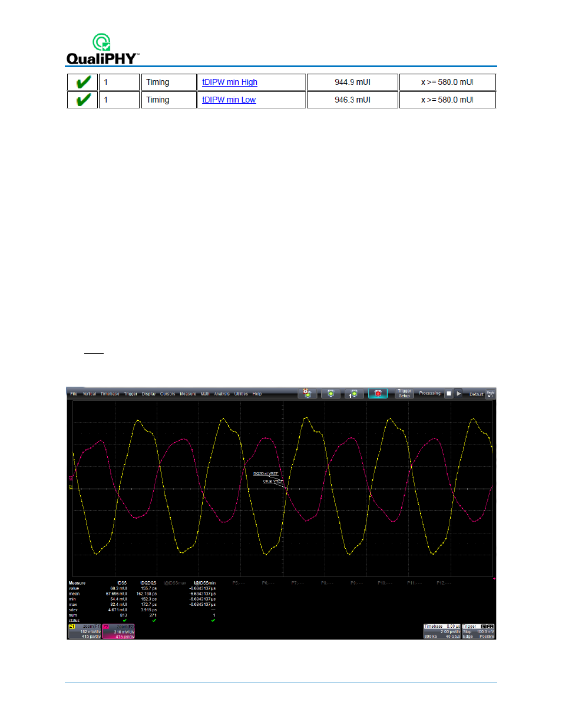
Task: Click the tDQDQS measurement column header
Action: click(x=148, y=583)
